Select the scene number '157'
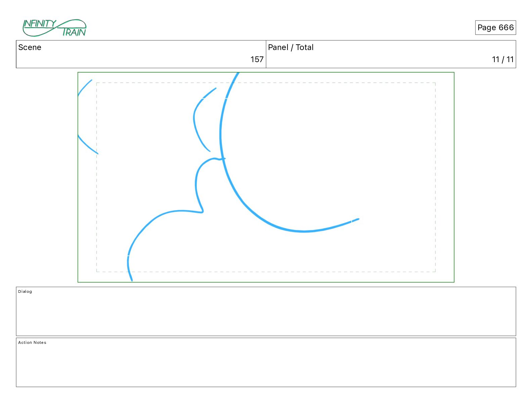 point(257,59)
